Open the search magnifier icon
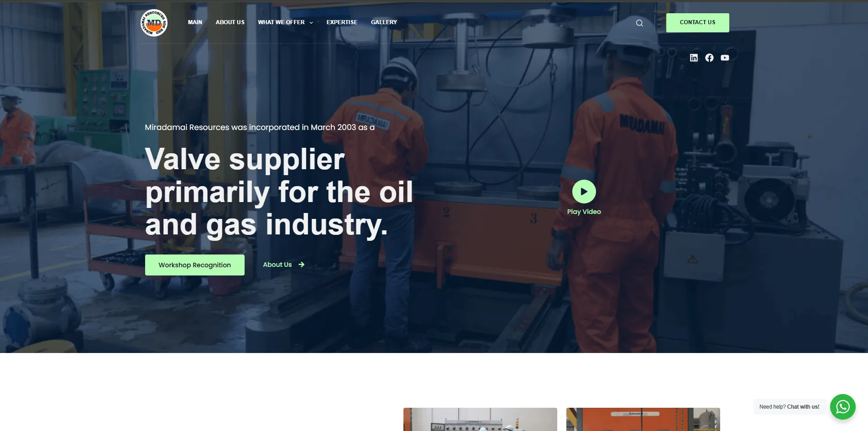Image resolution: width=868 pixels, height=431 pixels. click(x=639, y=23)
